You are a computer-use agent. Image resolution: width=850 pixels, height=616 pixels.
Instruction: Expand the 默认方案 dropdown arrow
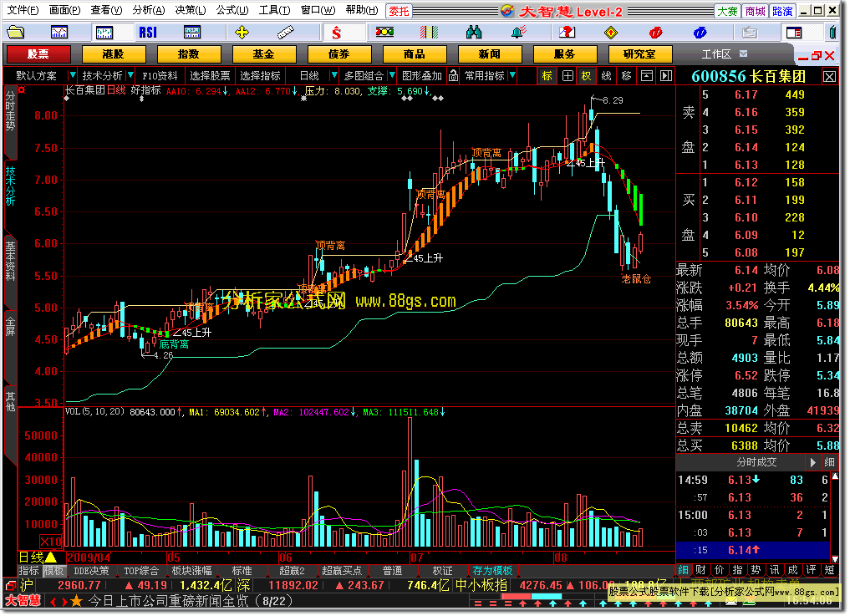click(x=72, y=75)
